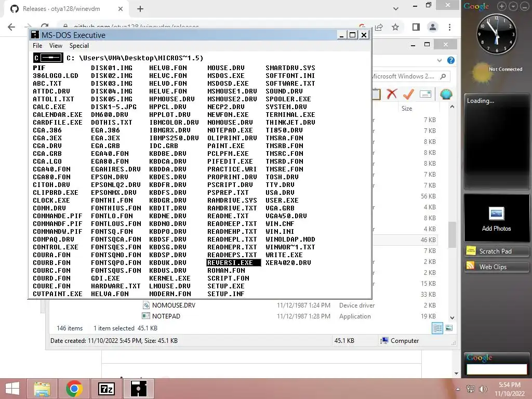This screenshot has width=532, height=399.
Task: Bookmark this page with the star icon
Action: [x=395, y=27]
